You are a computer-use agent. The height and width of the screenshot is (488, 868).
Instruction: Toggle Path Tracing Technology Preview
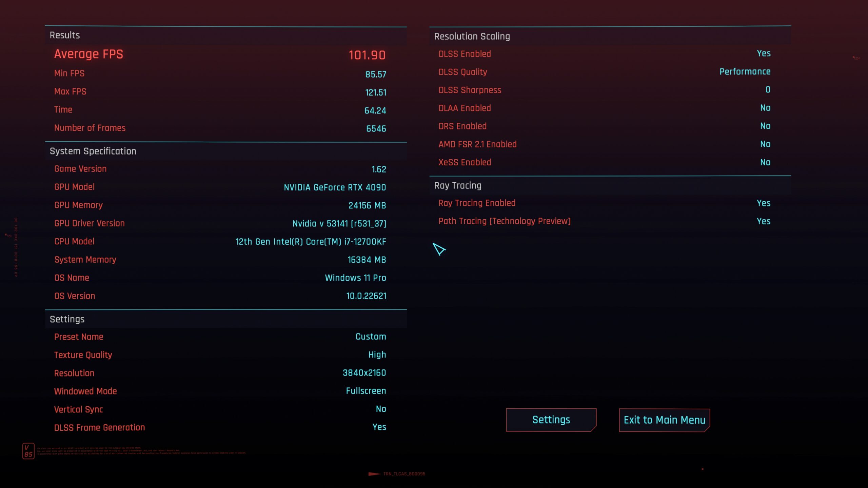[x=763, y=221]
